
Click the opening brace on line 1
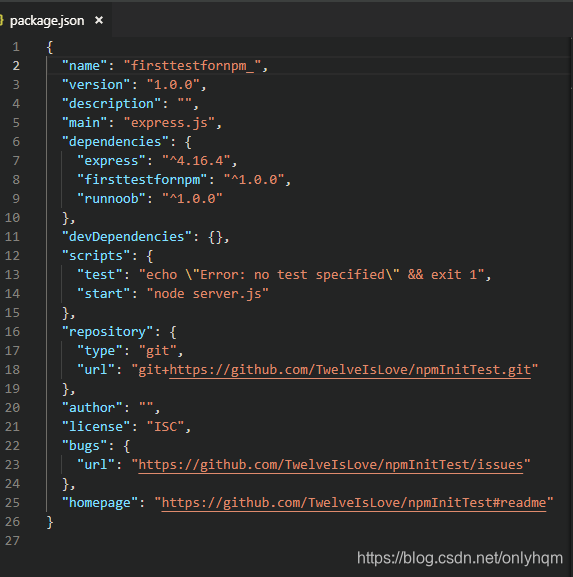(50, 47)
